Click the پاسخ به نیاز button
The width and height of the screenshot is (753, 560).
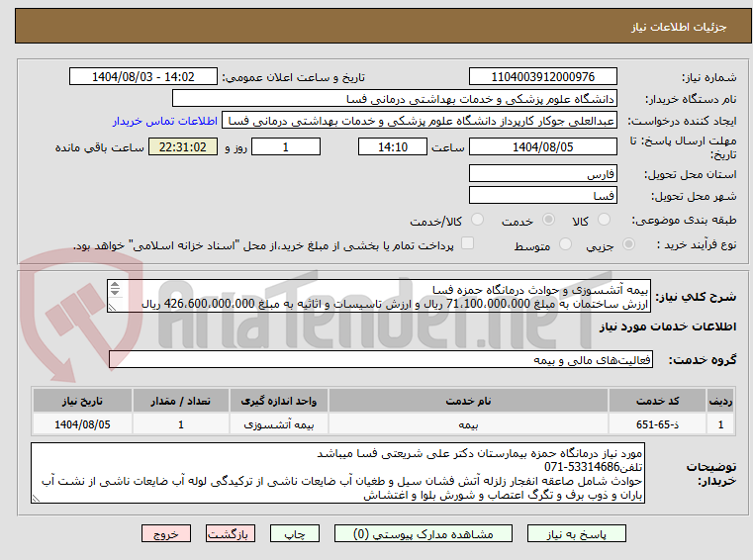(576, 533)
